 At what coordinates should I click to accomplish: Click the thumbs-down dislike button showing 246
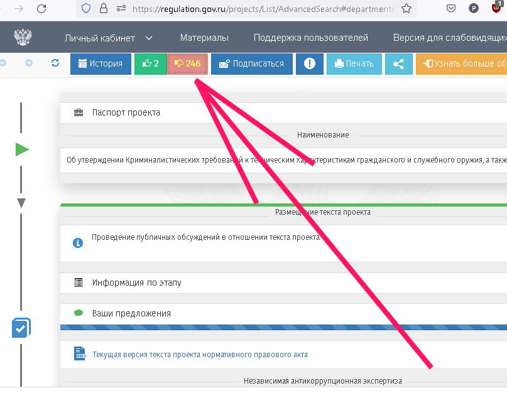tap(187, 63)
